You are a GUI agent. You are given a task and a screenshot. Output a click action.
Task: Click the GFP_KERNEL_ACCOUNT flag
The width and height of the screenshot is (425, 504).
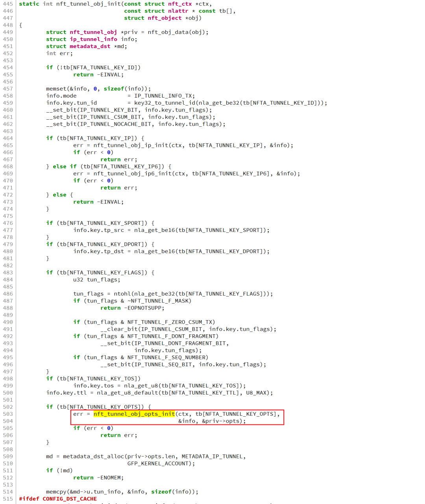158,463
